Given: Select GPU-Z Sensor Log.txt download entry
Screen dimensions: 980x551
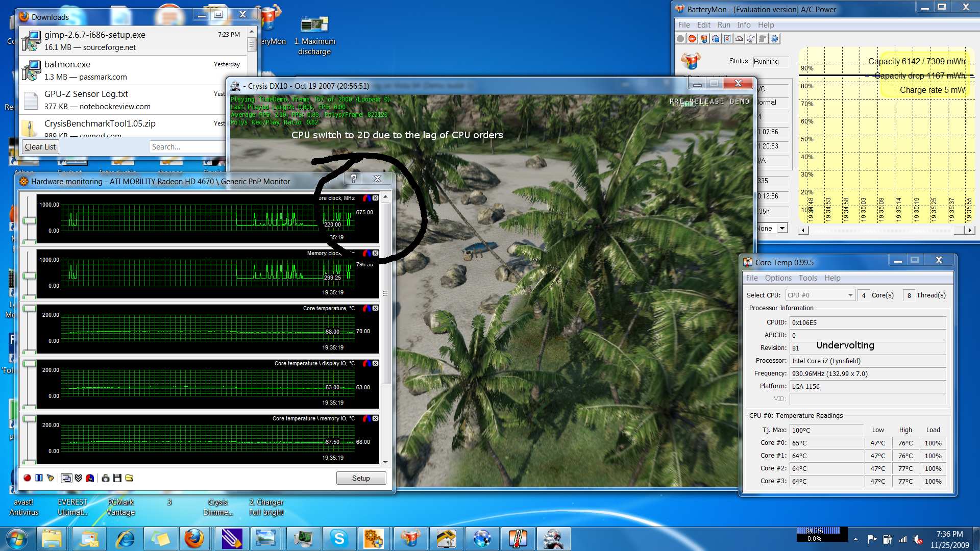Looking at the screenshot, I should point(122,100).
